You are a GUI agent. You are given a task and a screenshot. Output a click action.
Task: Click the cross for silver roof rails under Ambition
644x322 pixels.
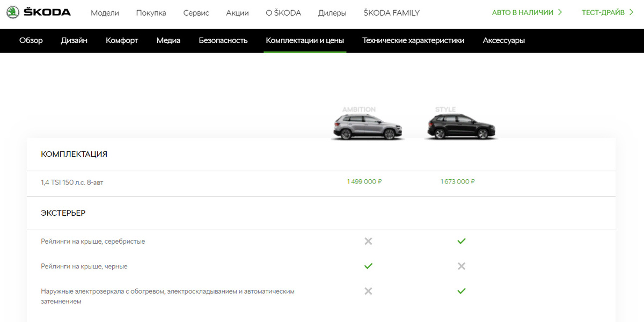click(368, 241)
